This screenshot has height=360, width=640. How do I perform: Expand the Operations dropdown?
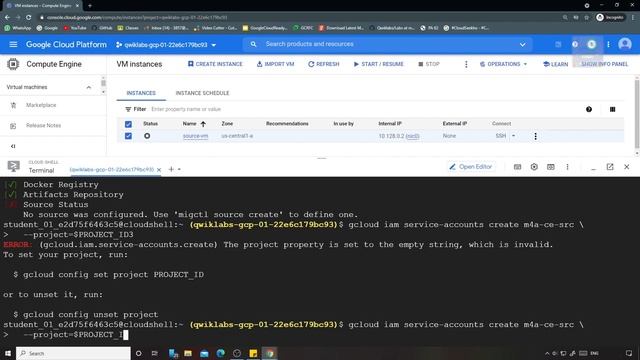point(504,64)
